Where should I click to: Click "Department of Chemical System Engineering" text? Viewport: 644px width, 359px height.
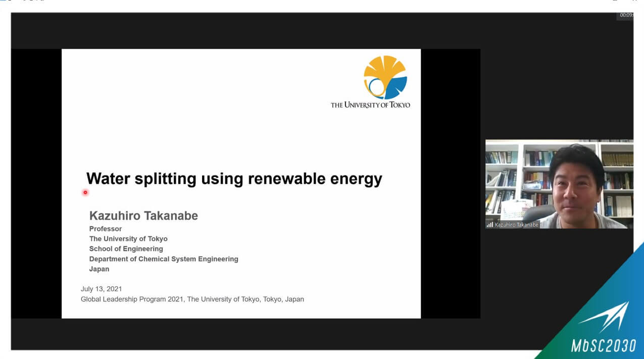click(x=164, y=259)
